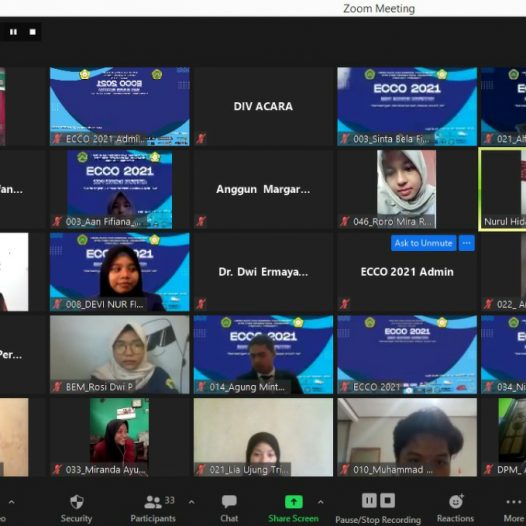Open the Participants panel icon
The height and width of the screenshot is (526, 526).
(x=153, y=502)
